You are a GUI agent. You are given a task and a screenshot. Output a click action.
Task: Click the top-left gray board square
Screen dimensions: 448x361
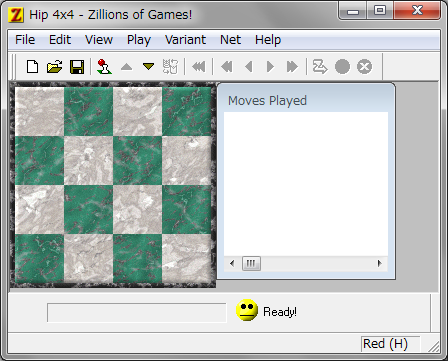[x=39, y=111]
